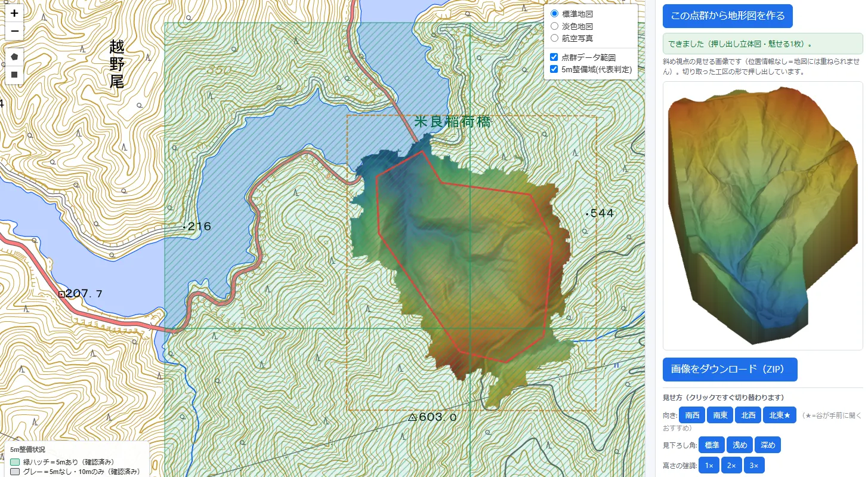Click the 216 spot elevation point

[x=197, y=226]
